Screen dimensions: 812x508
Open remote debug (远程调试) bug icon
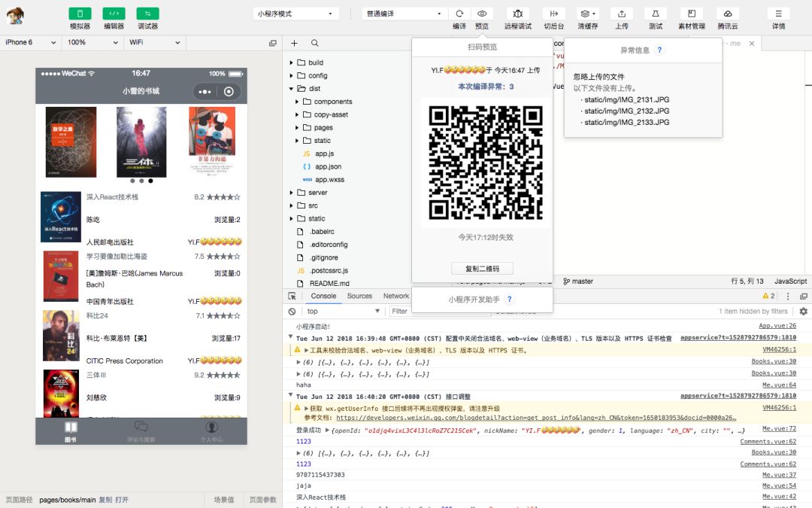pos(518,14)
